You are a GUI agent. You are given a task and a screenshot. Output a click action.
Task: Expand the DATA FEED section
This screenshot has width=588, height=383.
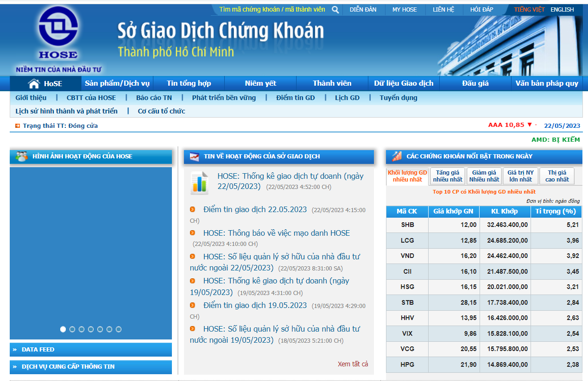point(91,350)
